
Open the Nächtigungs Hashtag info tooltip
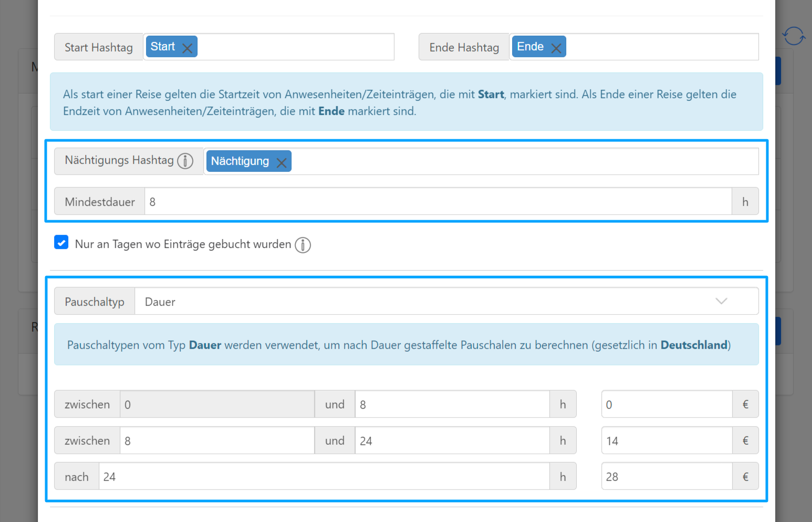[x=185, y=161]
